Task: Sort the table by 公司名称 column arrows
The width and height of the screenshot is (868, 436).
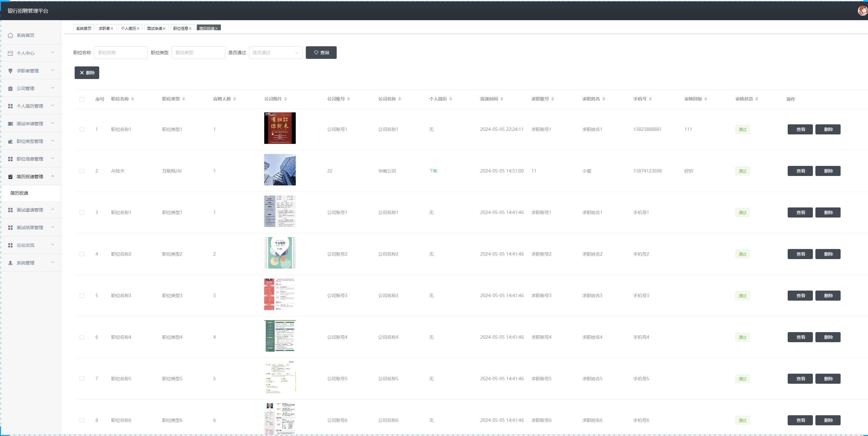Action: click(400, 99)
